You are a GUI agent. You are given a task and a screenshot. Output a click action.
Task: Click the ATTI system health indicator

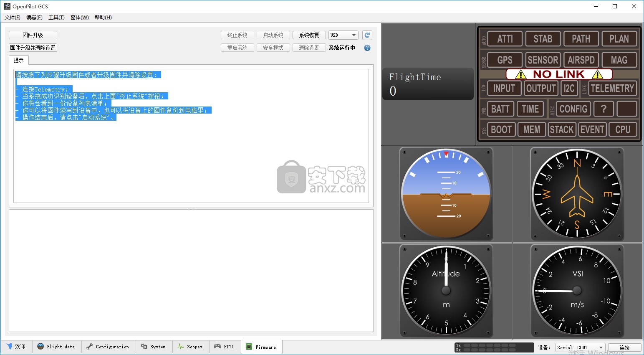click(505, 39)
